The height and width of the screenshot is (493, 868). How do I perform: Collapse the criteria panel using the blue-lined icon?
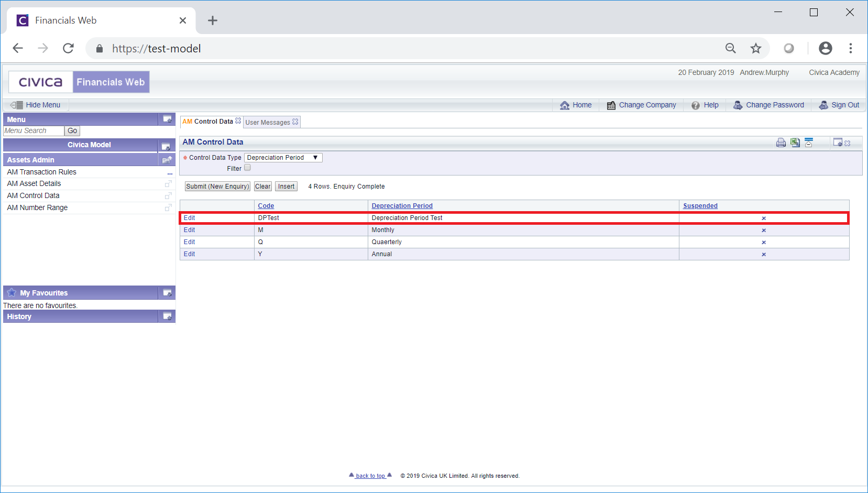coord(809,143)
